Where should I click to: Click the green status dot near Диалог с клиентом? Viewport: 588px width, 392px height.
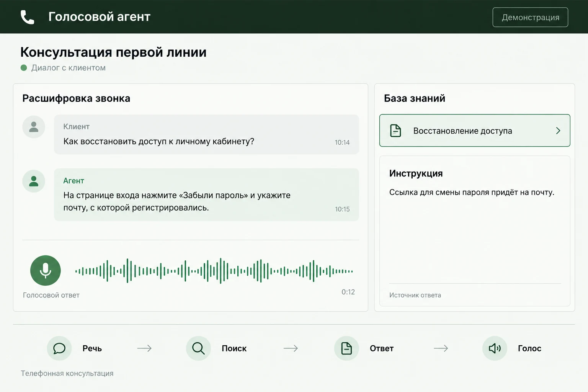point(24,68)
